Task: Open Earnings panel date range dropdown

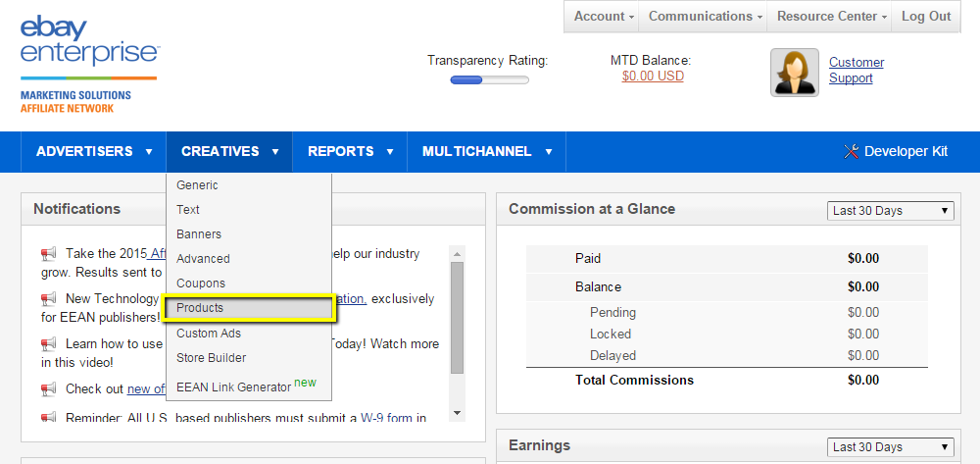Action: pyautogui.click(x=891, y=447)
